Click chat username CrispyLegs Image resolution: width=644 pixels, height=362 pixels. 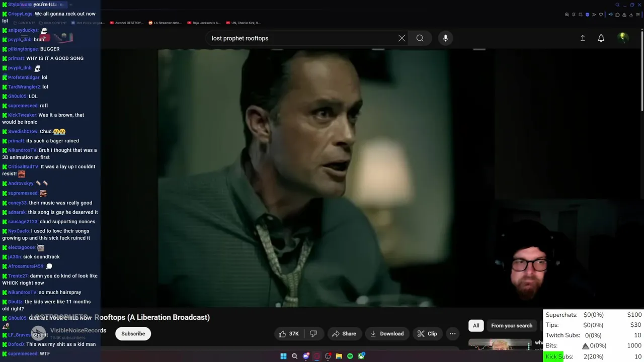click(21, 14)
